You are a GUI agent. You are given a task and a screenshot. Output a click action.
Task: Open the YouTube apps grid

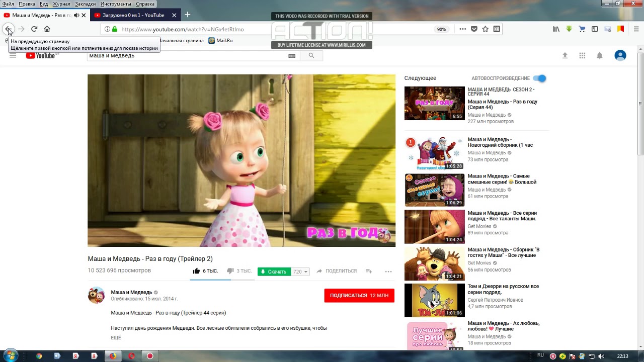click(582, 55)
